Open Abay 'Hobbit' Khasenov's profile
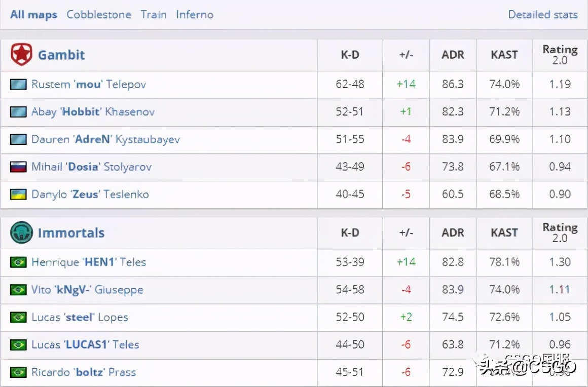This screenshot has width=588, height=387. (x=93, y=111)
